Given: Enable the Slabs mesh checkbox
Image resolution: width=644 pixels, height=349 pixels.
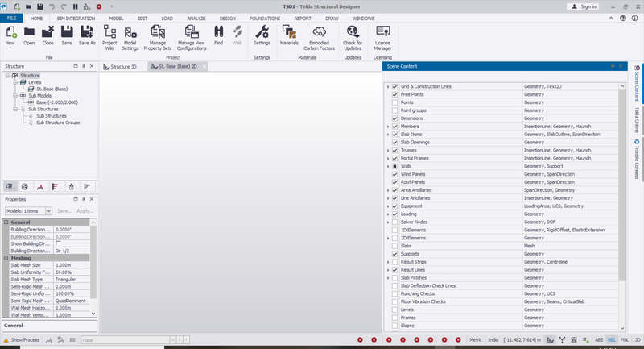Looking at the screenshot, I should pos(394,246).
